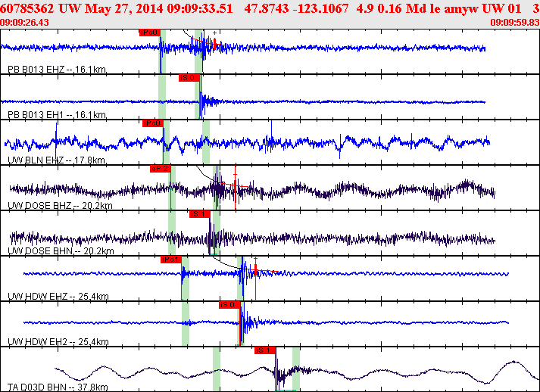Select the iPc1 pick flag on UW HDW EHZ

pyautogui.click(x=171, y=260)
